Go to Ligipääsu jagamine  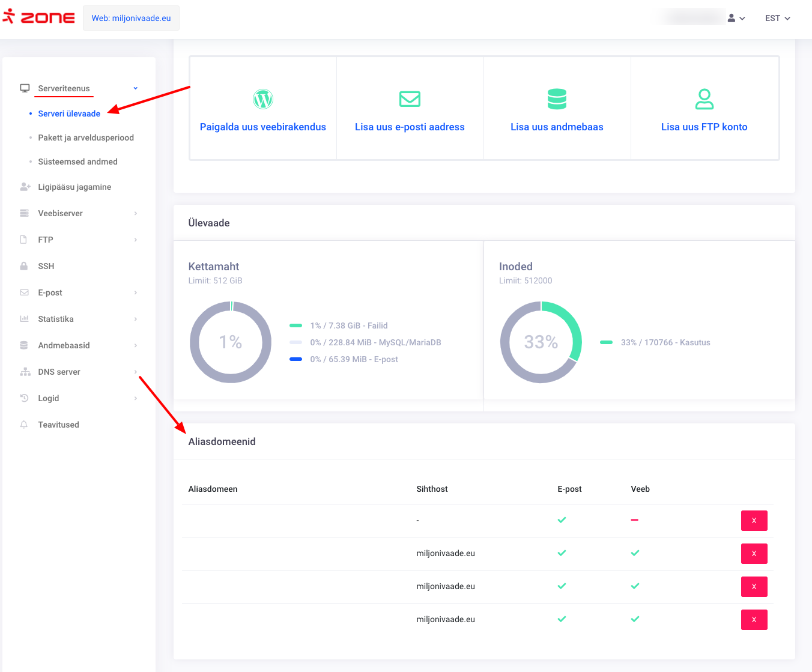coord(74,187)
